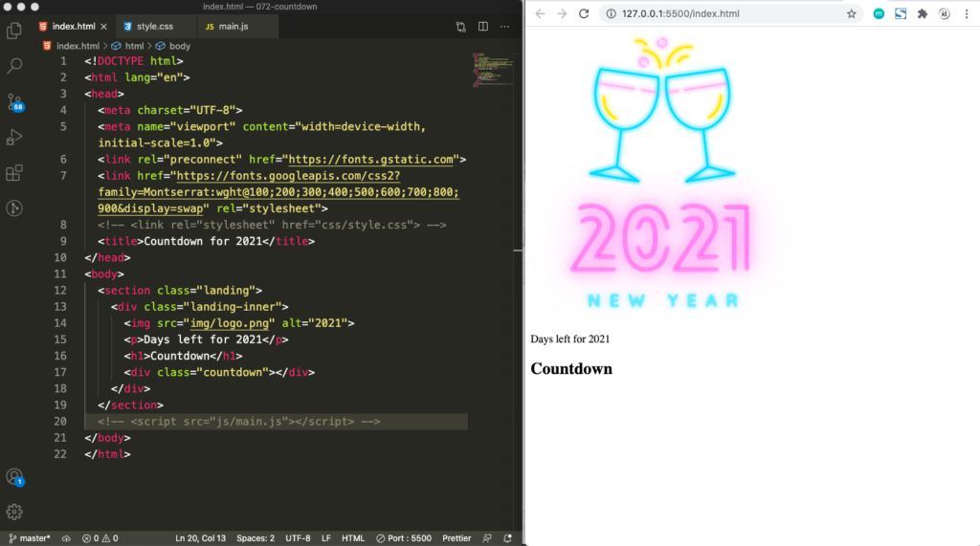Click the fonts.googleapis.com/css2 link on line 7

tap(288, 176)
